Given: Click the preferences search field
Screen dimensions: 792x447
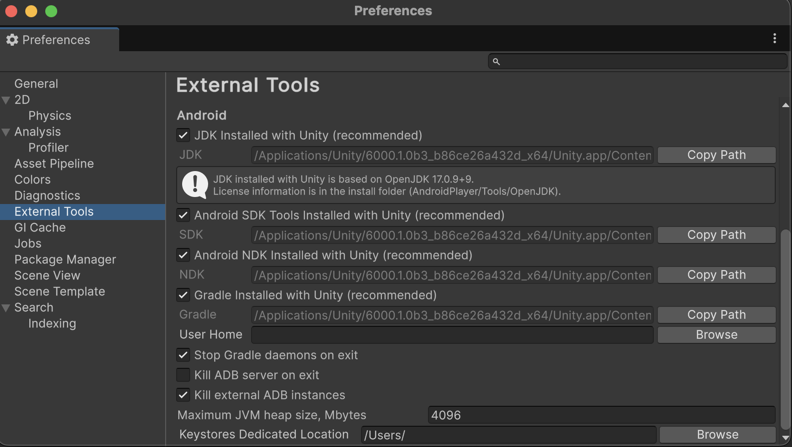Looking at the screenshot, I should (x=640, y=62).
